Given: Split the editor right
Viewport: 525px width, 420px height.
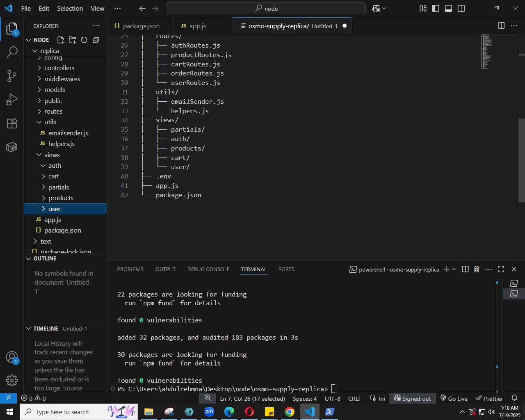Looking at the screenshot, I should pyautogui.click(x=501, y=26).
